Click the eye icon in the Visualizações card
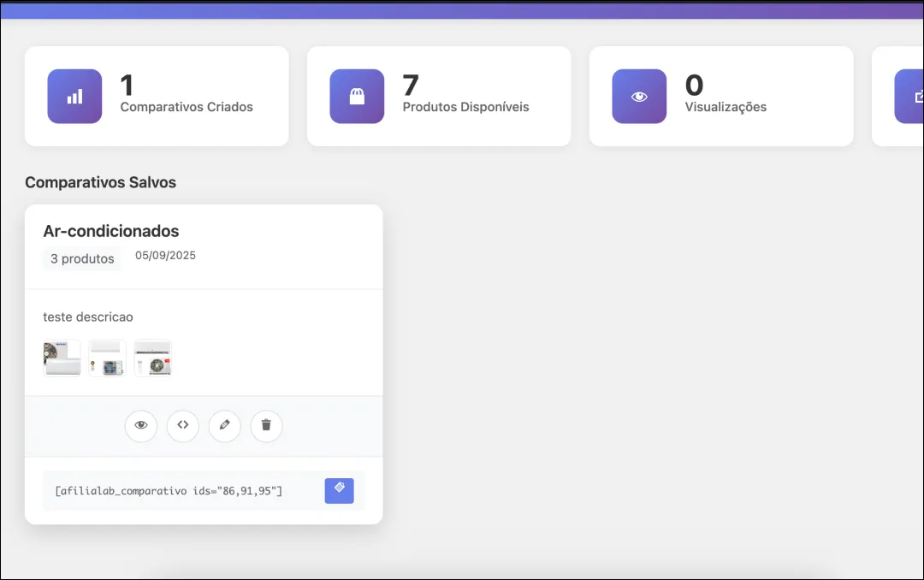Screen dimensions: 924x580 pos(639,97)
